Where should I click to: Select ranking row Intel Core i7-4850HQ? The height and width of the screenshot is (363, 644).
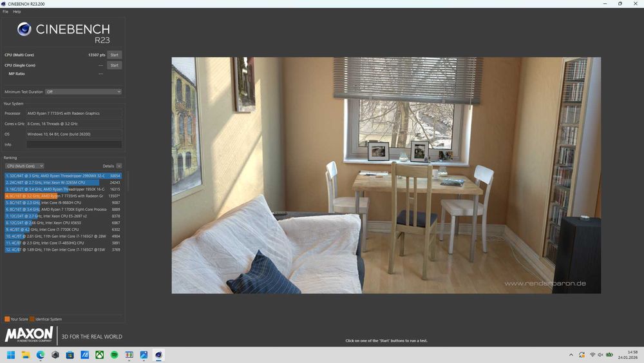click(x=63, y=243)
